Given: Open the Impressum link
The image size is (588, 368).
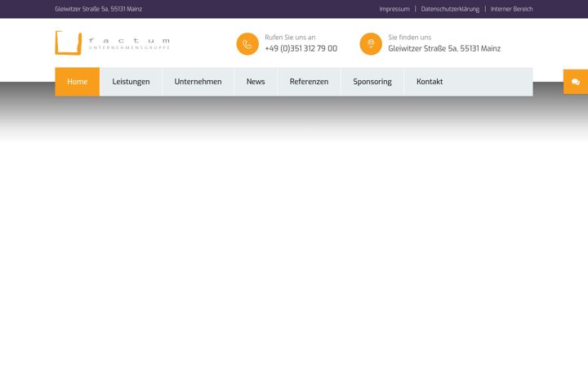Looking at the screenshot, I should tap(394, 9).
